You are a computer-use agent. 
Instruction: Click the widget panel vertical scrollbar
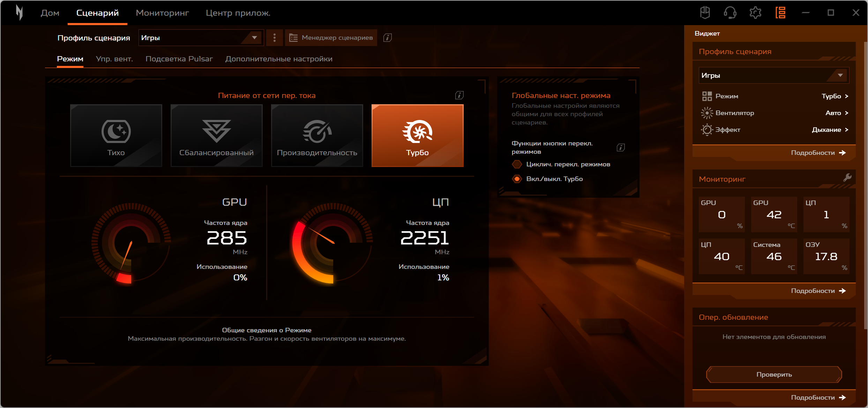(x=865, y=185)
